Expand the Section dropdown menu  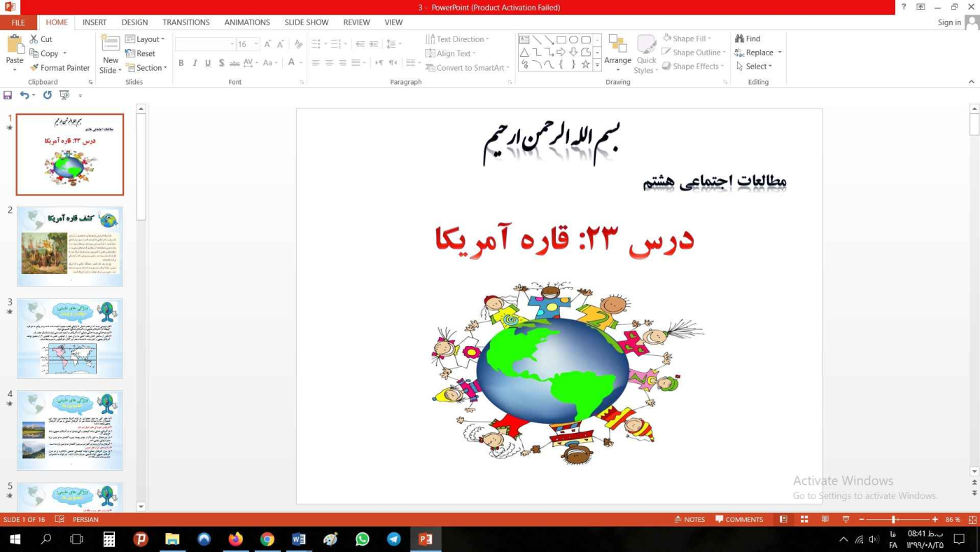(x=146, y=68)
